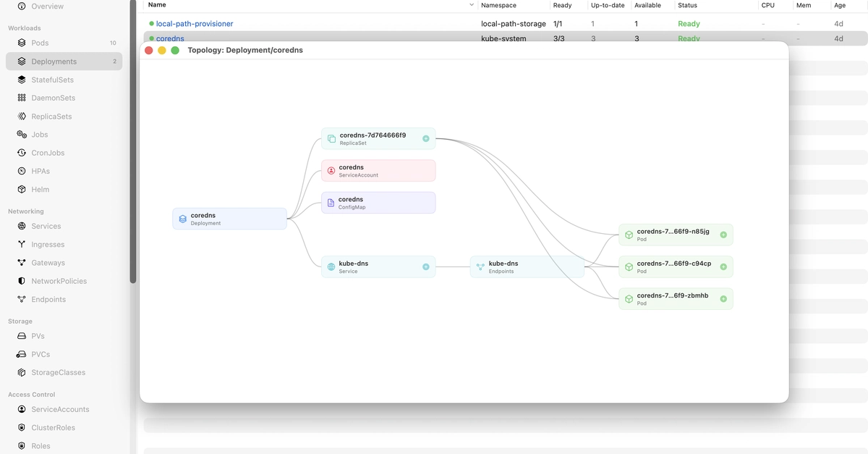Select the coredns ServiceAccount node
868x454 pixels.
378,171
